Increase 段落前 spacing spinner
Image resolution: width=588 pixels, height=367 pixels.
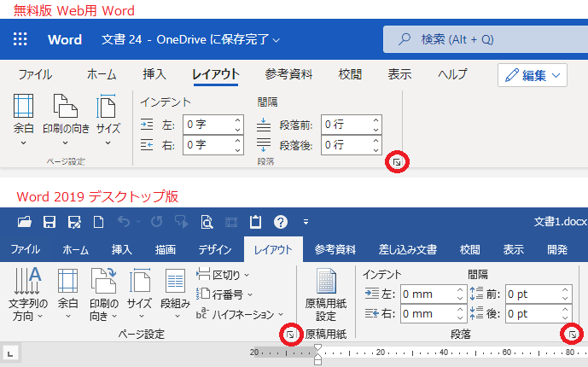[x=376, y=120]
